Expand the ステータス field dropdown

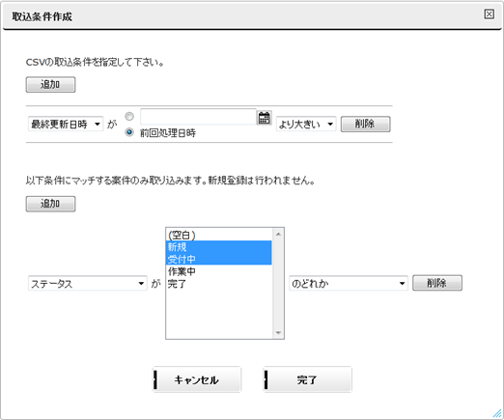click(88, 284)
